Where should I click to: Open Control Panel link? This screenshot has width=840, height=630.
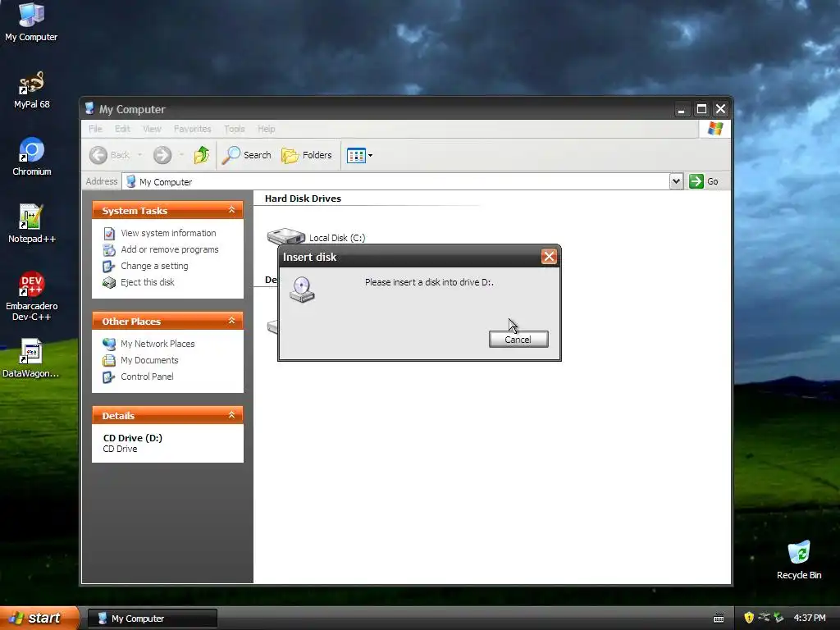[x=147, y=377]
